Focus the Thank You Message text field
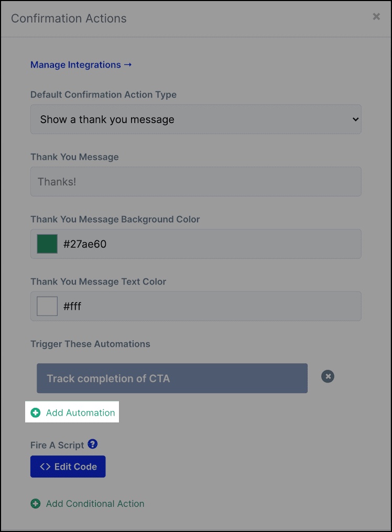 point(195,181)
